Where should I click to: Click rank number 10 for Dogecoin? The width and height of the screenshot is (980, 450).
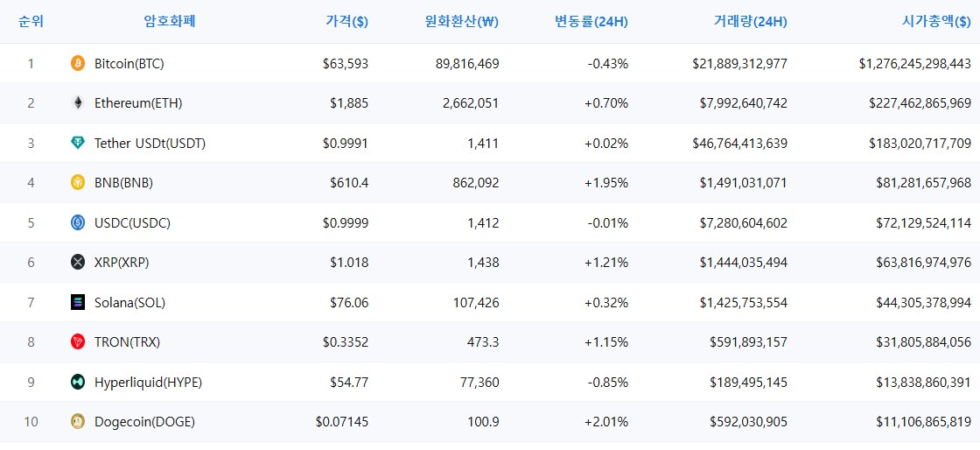31,422
